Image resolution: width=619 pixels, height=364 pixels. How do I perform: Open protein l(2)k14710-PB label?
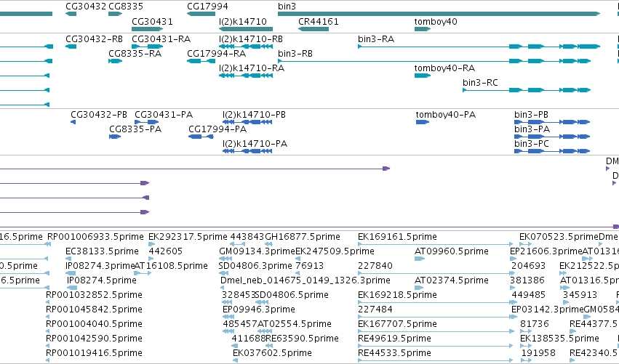point(254,114)
